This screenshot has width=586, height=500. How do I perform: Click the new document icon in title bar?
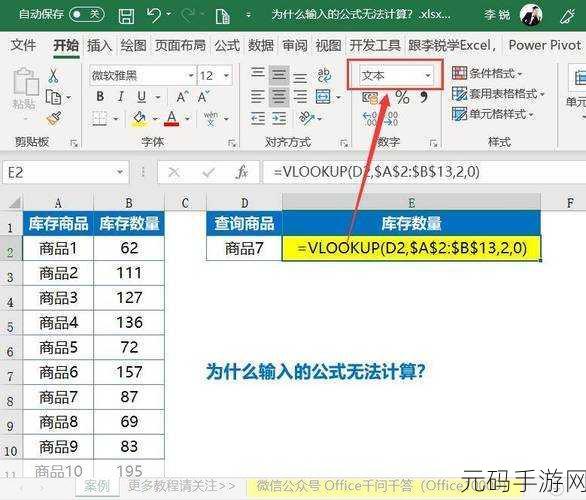coord(223,16)
